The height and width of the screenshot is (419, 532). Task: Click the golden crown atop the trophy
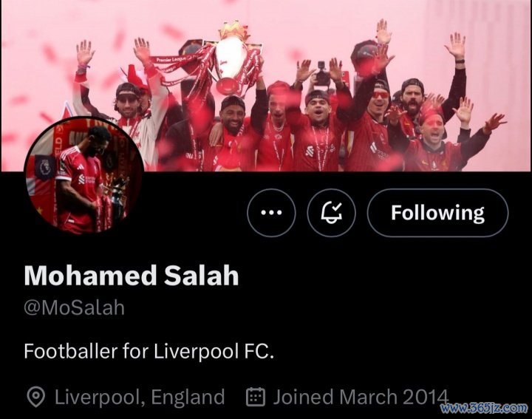233,30
